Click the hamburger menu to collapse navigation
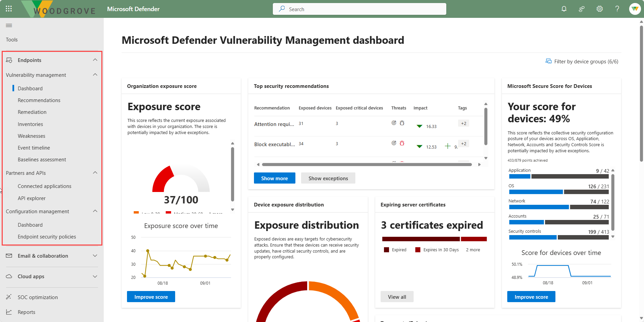Image resolution: width=644 pixels, height=322 pixels. (9, 25)
